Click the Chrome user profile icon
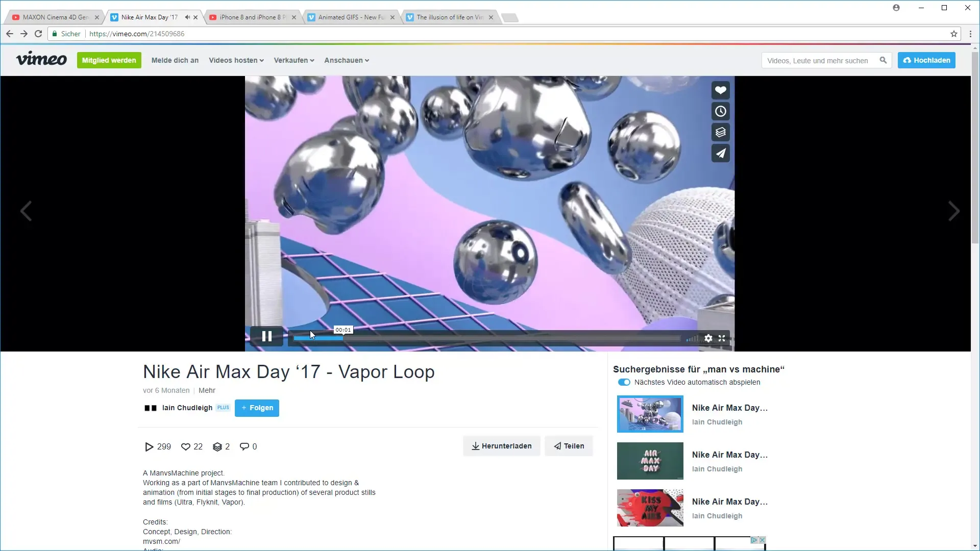The height and width of the screenshot is (551, 980). 896,8
